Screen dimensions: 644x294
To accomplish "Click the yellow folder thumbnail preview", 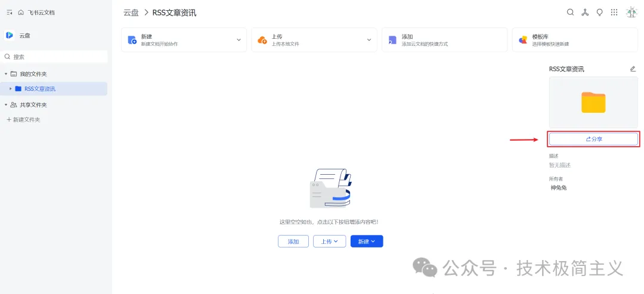I will point(593,102).
